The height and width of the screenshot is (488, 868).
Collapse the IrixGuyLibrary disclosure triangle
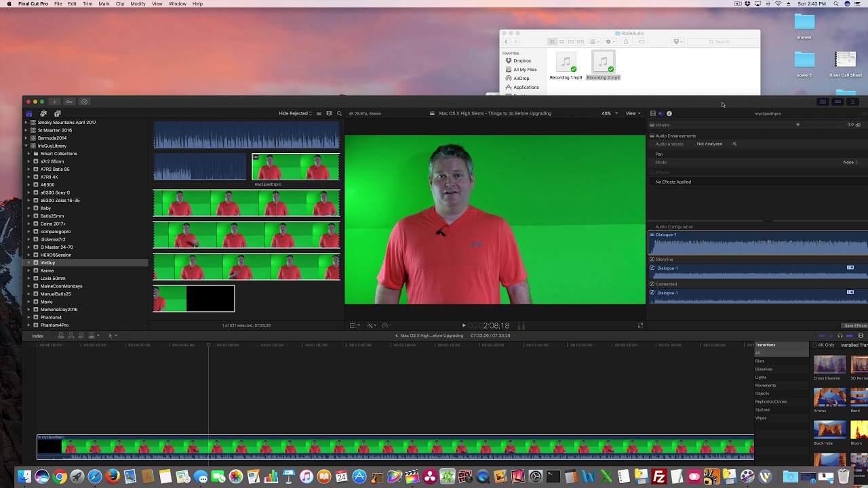pyautogui.click(x=26, y=146)
